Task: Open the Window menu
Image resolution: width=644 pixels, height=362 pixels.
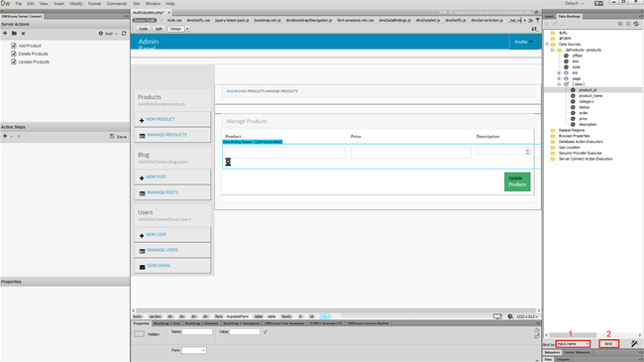Action: 153,3
